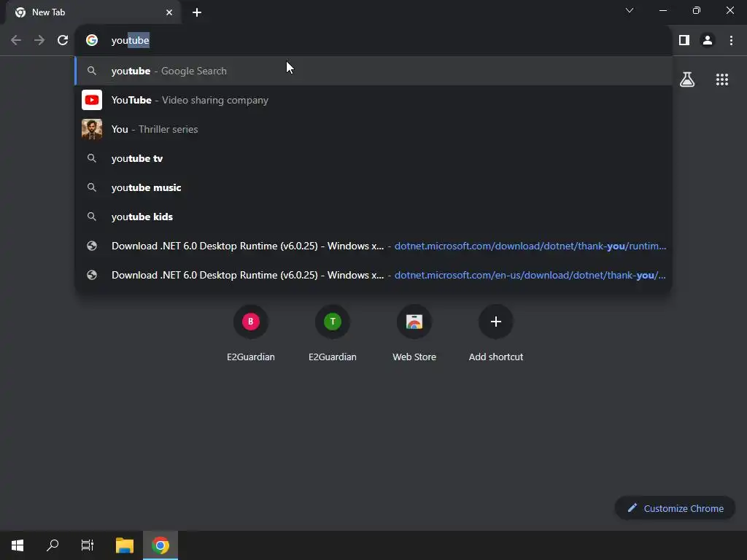Viewport: 747px width, 560px height.
Task: Open the Search Labs flask icon
Action: tap(687, 79)
